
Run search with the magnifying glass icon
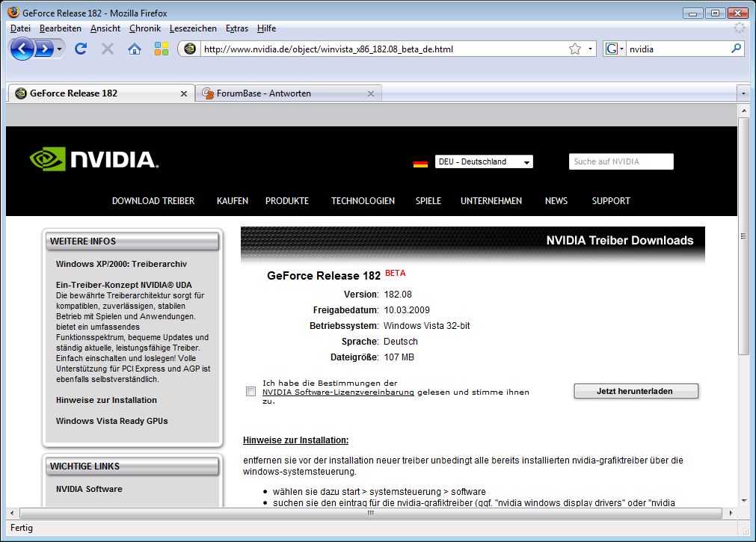click(736, 49)
